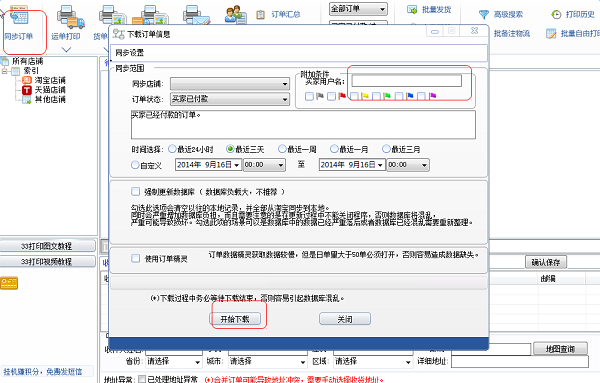Expand the 订单状态 dropdown

point(230,99)
